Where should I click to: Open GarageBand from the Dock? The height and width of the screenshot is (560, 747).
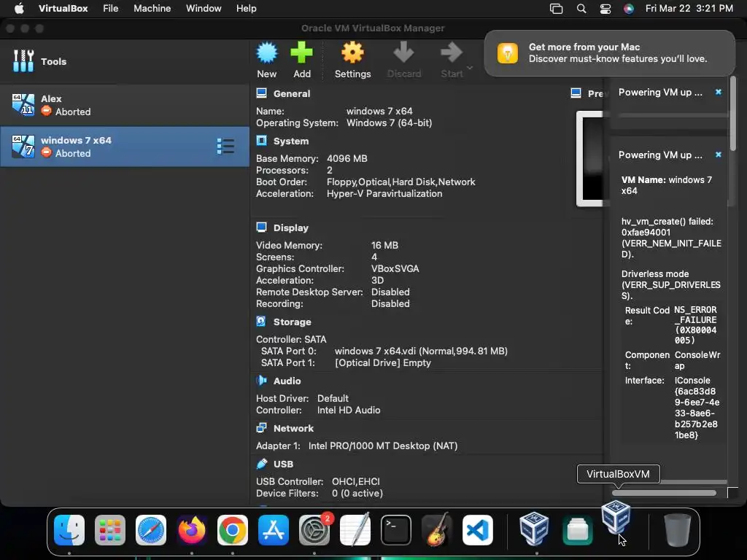437,529
